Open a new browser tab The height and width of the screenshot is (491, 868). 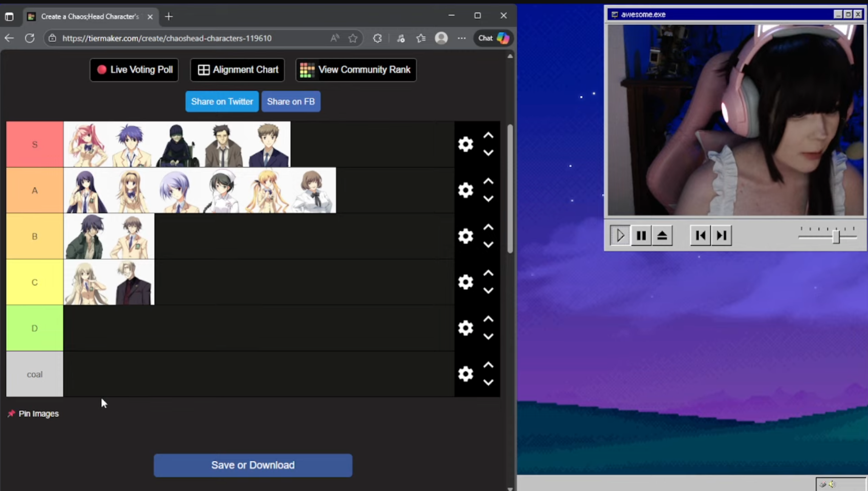point(169,16)
